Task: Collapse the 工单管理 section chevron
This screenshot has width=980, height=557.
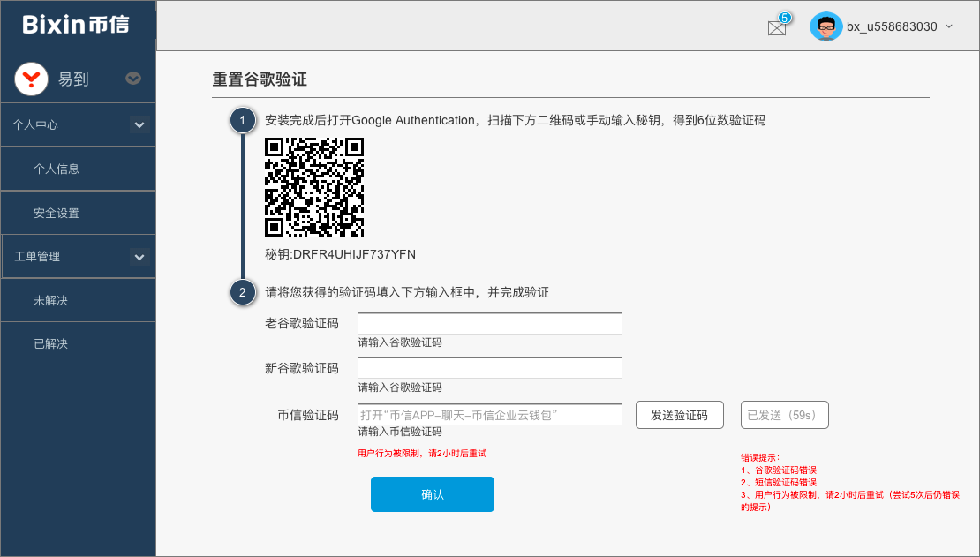Action: 139,257
